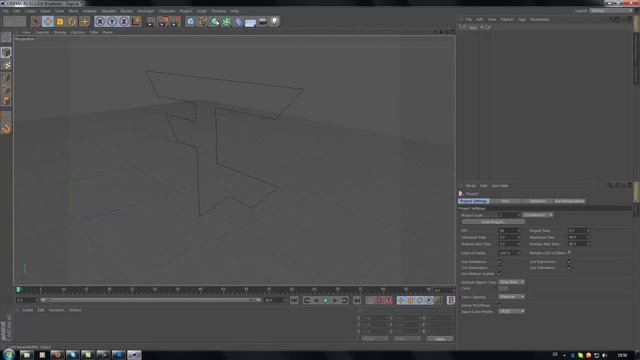Toggle the Use Expressions checkbox

569,262
